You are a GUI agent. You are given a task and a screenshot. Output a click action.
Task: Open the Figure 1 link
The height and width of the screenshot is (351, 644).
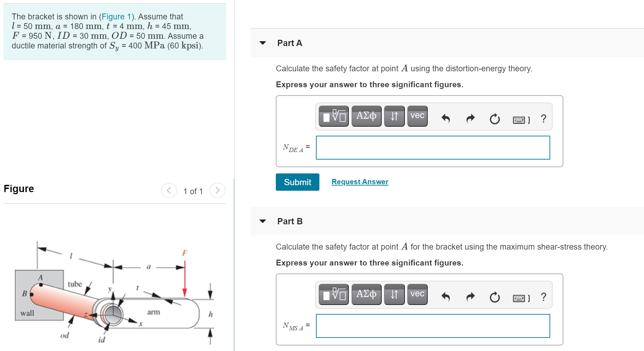pyautogui.click(x=116, y=17)
